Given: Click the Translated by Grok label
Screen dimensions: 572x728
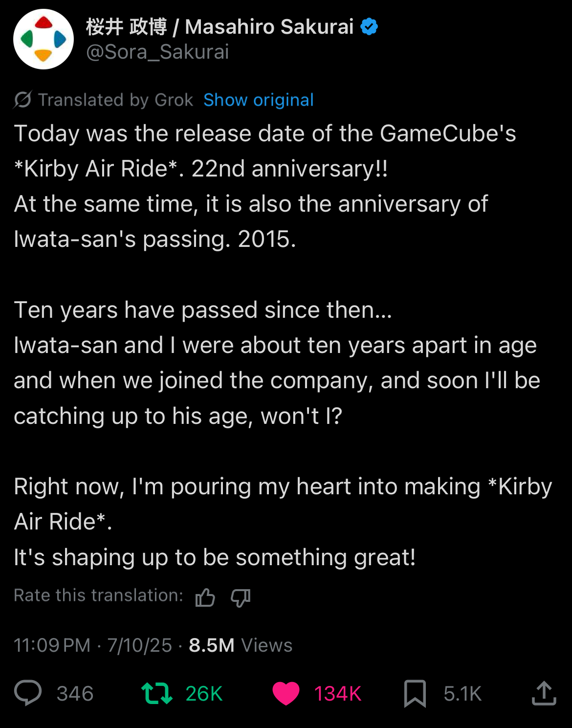Looking at the screenshot, I should click(x=115, y=100).
